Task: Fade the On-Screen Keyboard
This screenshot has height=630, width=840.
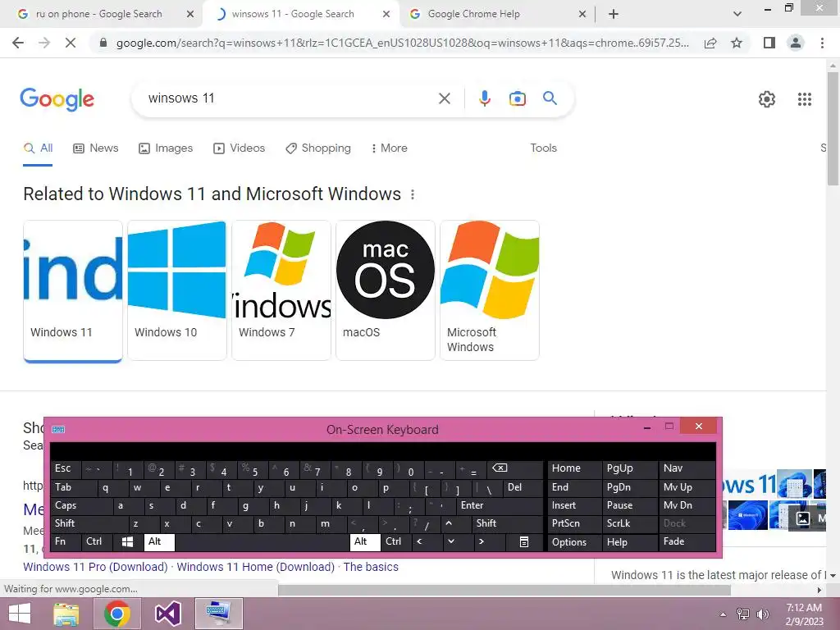Action: click(687, 542)
